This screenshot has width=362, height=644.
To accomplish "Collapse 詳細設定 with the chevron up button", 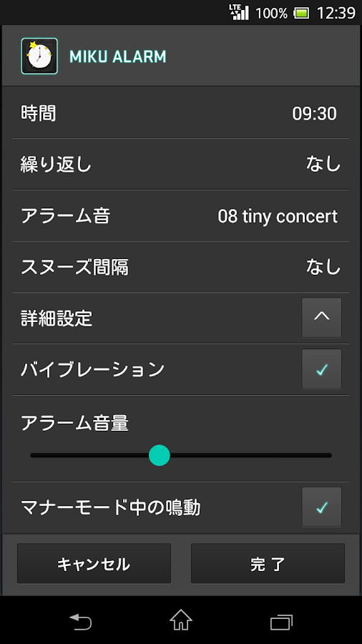I will click(x=322, y=318).
